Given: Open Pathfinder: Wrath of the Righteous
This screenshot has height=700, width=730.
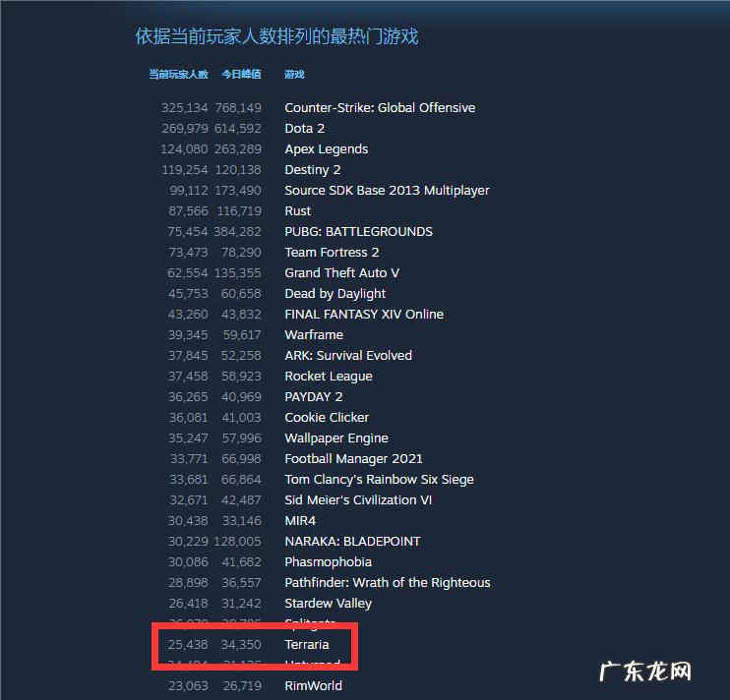Looking at the screenshot, I should [388, 583].
